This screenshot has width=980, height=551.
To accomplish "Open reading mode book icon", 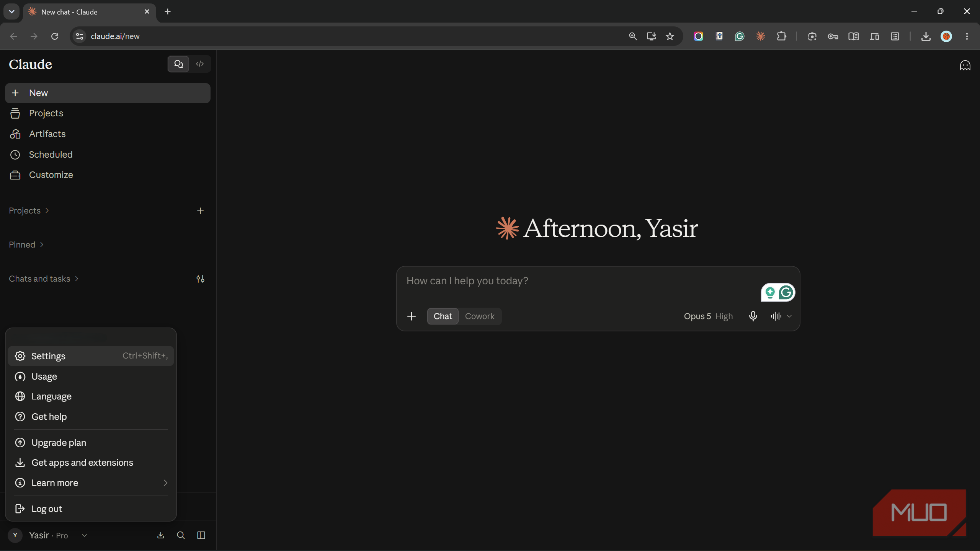I will click(x=854, y=36).
